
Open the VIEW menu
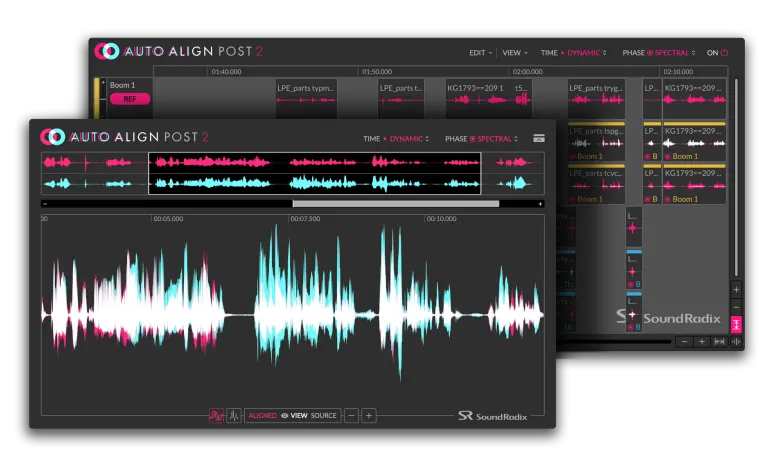click(514, 52)
